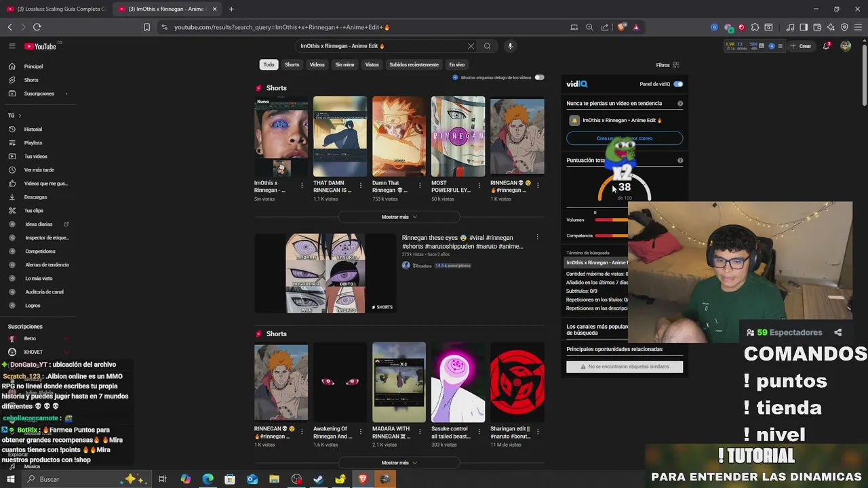Viewport: 868px width, 488px height.
Task: Open the browser extensions puzzle icon
Action: 755,27
